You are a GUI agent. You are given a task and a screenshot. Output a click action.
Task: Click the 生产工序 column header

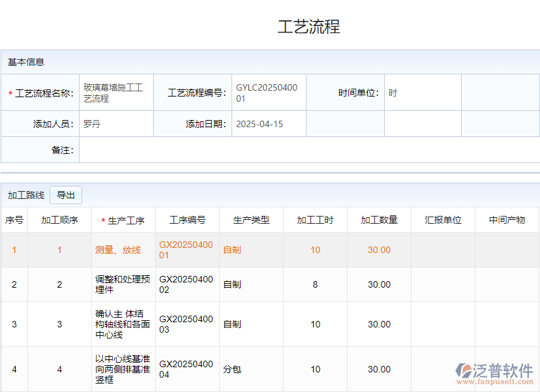pos(124,220)
